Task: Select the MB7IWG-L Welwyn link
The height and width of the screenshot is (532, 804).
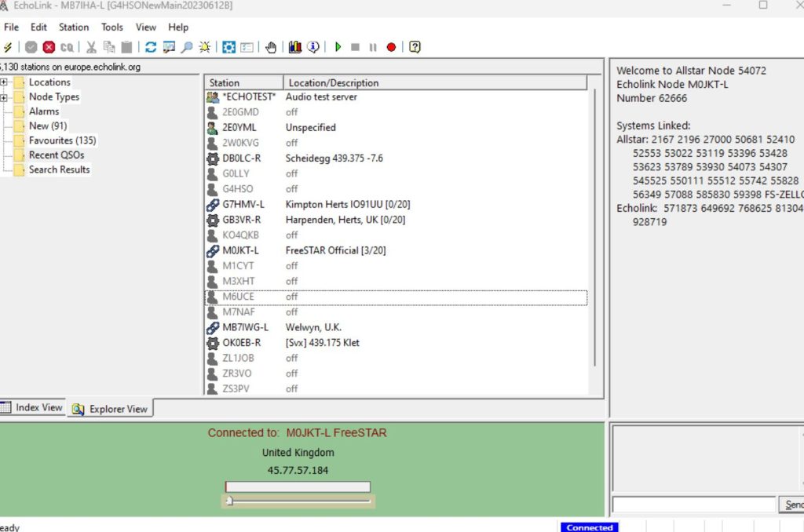Action: coord(396,327)
